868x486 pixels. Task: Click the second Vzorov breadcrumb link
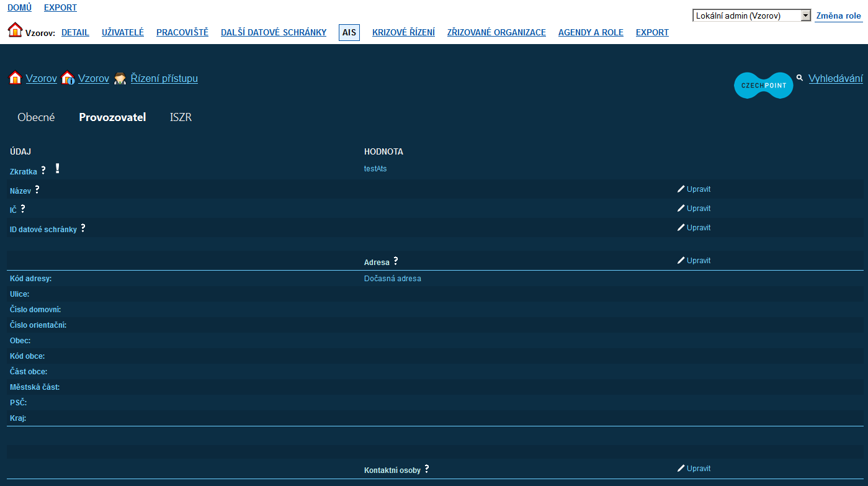[94, 78]
